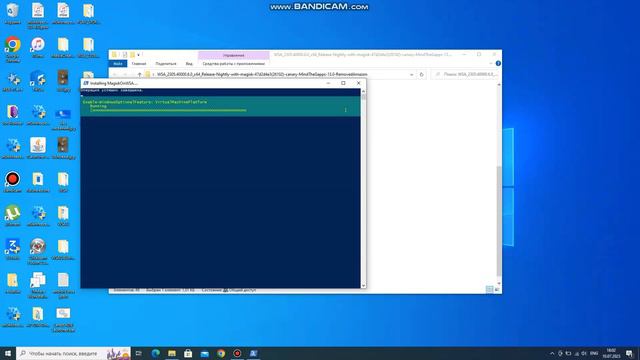Switch to PowerShell window on the taskbar
The image size is (640, 360).
253,353
